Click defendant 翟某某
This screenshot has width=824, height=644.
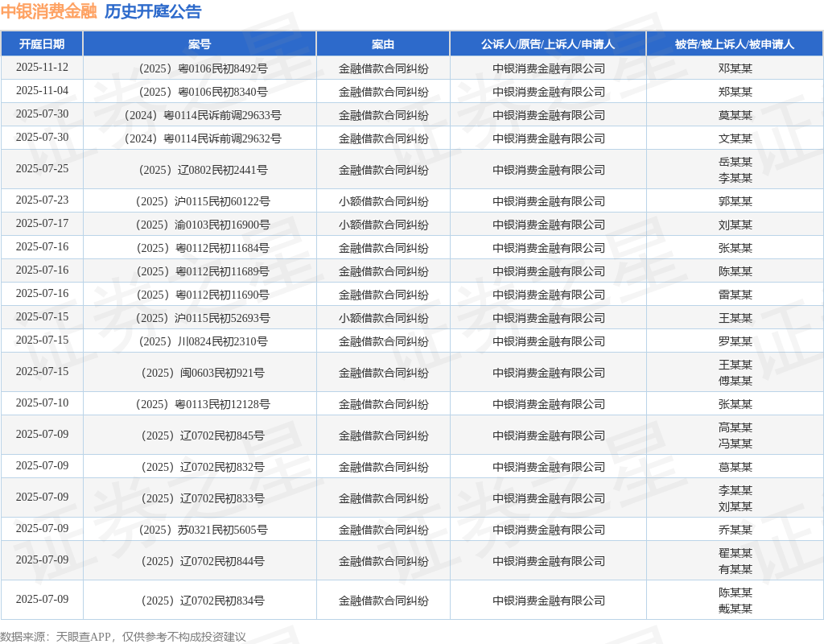tap(735, 554)
